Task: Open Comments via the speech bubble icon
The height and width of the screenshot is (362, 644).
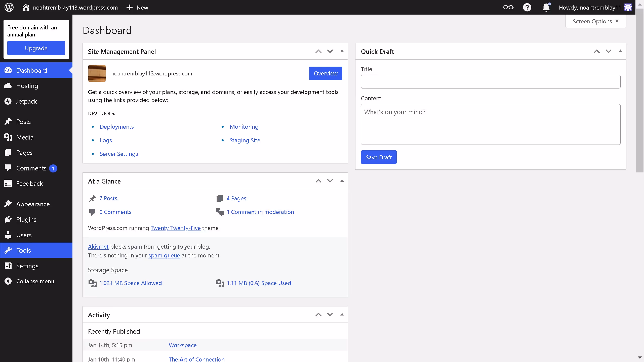Action: tap(8, 168)
